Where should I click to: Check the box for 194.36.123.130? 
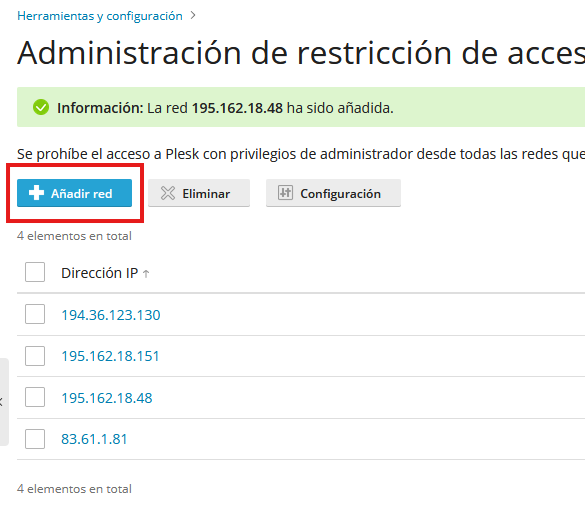point(35,314)
